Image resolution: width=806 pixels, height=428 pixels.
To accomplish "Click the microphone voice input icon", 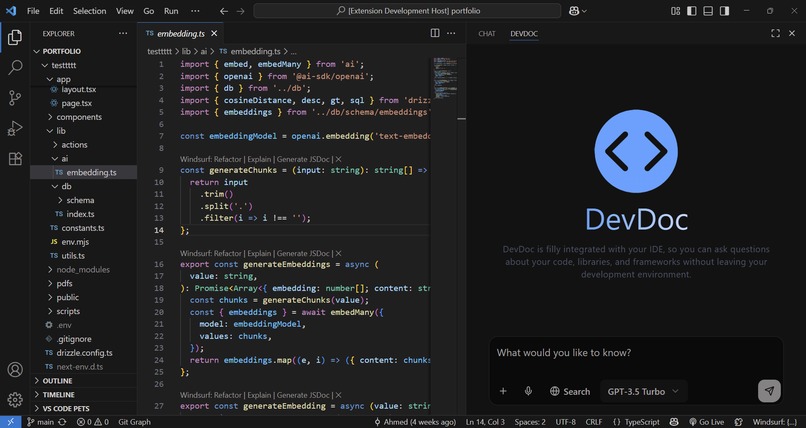I will tap(528, 392).
